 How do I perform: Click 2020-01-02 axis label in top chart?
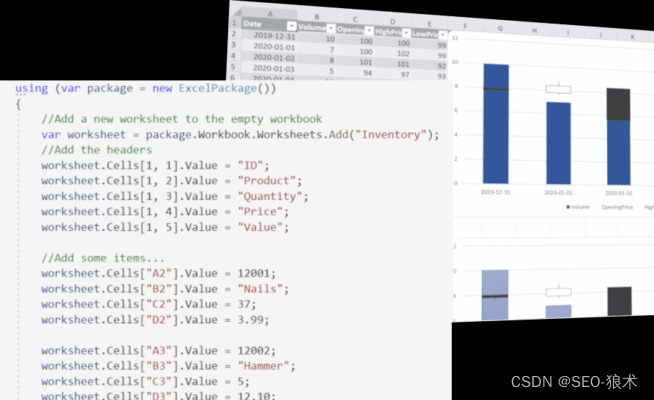(619, 193)
